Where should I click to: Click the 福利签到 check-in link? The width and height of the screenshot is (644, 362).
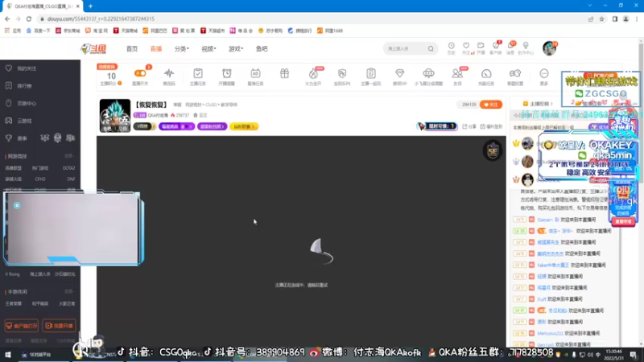[491, 126]
